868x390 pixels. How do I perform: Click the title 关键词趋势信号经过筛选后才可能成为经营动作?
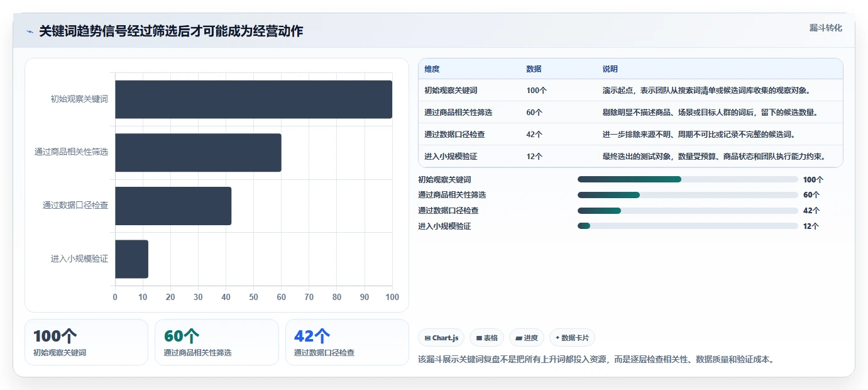tap(171, 31)
